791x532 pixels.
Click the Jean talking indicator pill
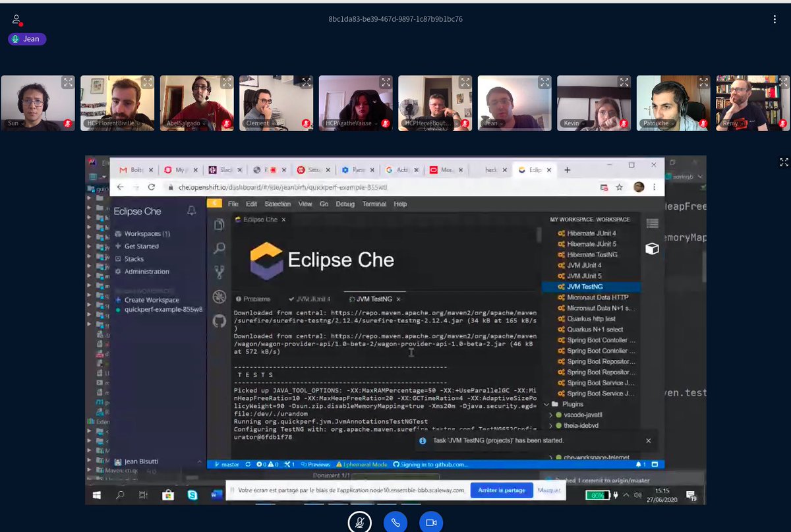click(x=27, y=39)
